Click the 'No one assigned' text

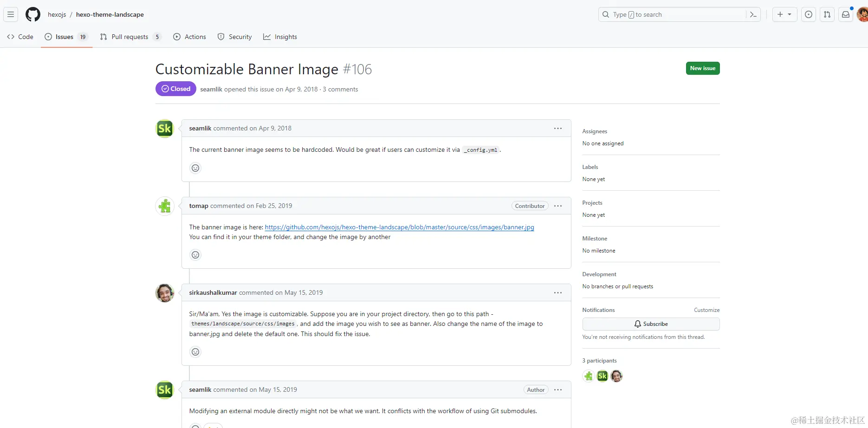click(x=603, y=143)
